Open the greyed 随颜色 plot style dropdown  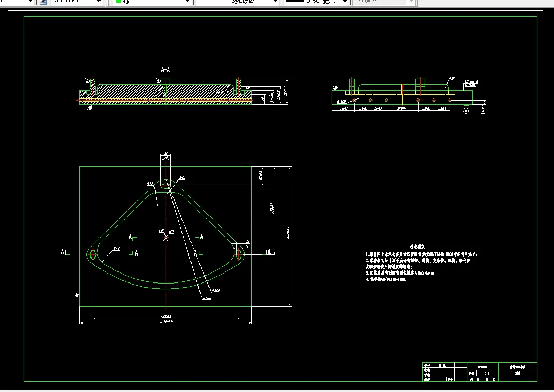pos(384,2)
